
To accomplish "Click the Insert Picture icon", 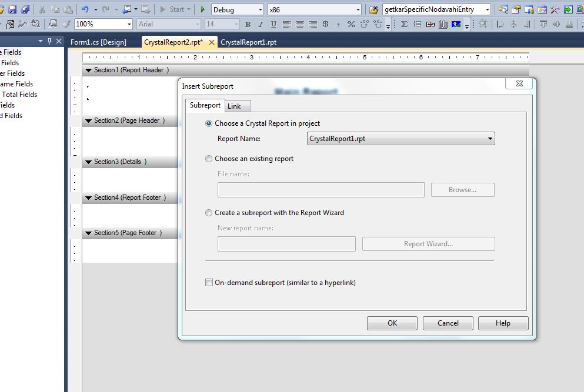I will (456, 25).
